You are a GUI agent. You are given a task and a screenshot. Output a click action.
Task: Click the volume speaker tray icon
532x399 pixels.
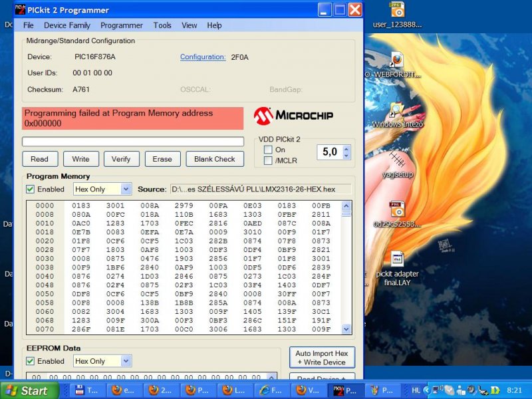pos(471,390)
